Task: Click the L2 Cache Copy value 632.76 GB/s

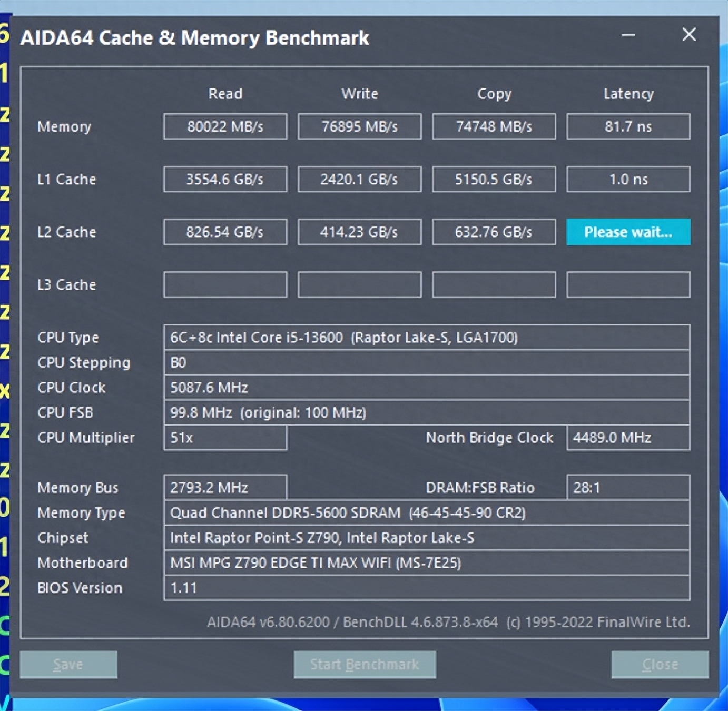Action: [494, 232]
